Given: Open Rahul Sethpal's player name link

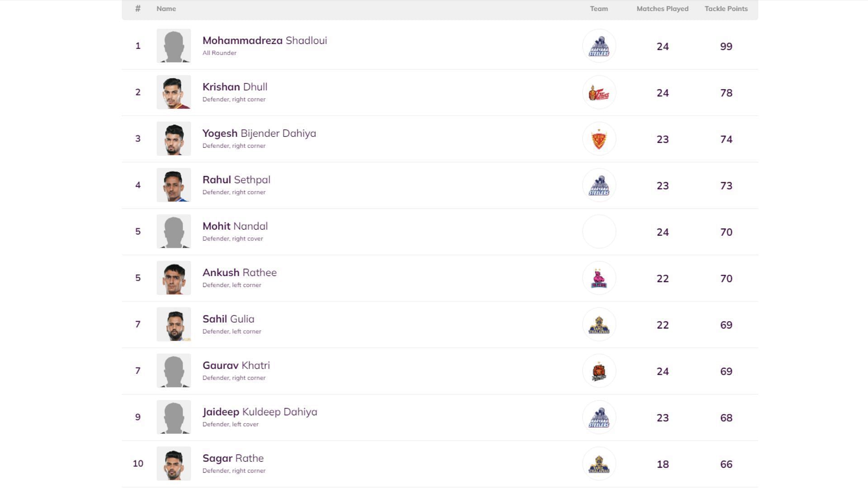Looking at the screenshot, I should [236, 180].
